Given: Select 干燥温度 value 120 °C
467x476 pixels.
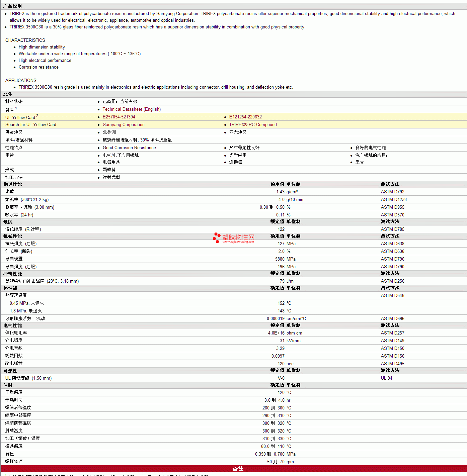Looking at the screenshot, I should pos(284,393).
